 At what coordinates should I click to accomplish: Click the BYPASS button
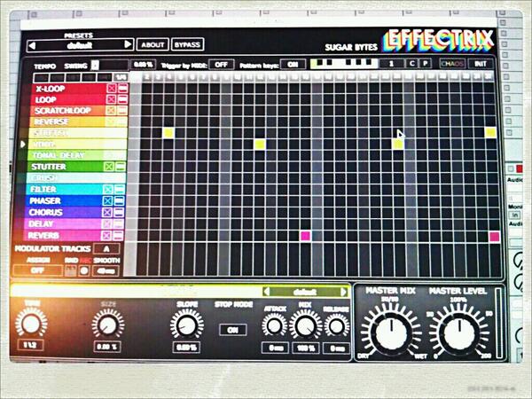(x=188, y=44)
